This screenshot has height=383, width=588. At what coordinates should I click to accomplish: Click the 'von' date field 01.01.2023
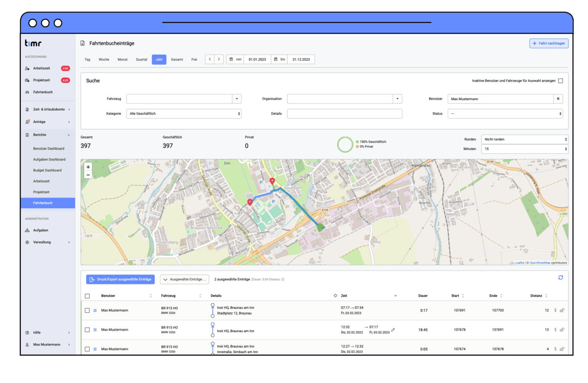tap(257, 59)
